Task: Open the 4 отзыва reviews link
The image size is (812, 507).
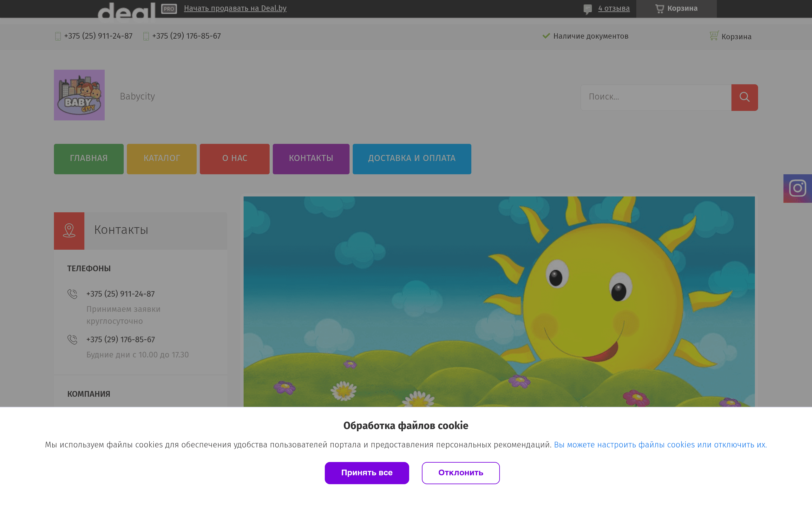Action: [x=614, y=9]
